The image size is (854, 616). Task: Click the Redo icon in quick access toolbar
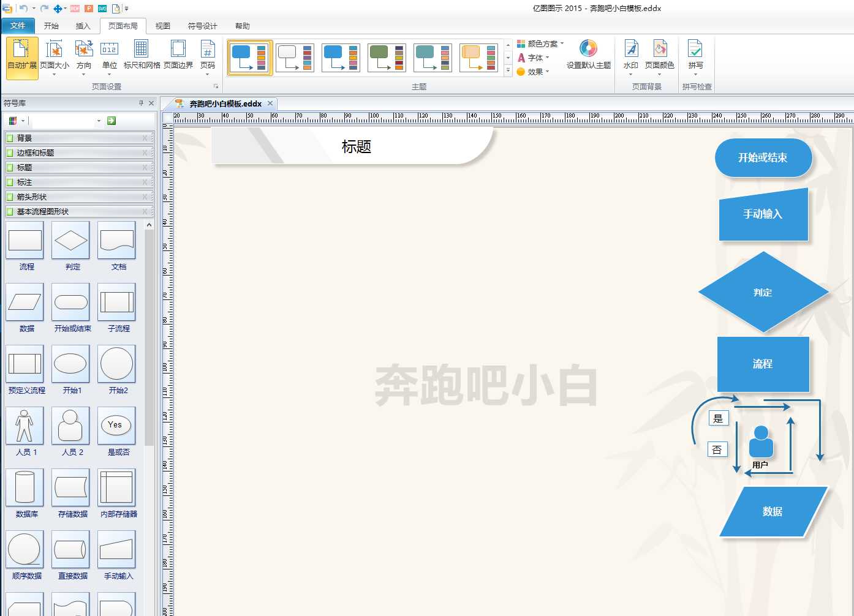pyautogui.click(x=44, y=9)
